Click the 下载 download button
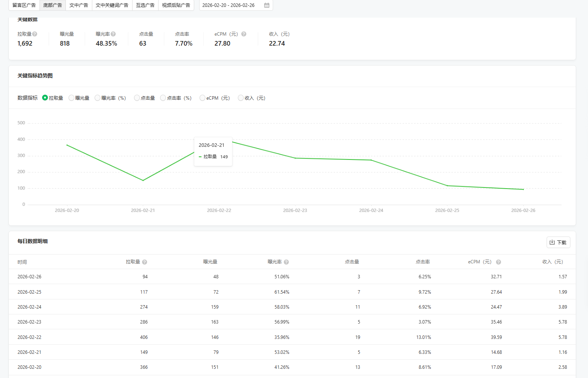The image size is (588, 378). pos(558,242)
